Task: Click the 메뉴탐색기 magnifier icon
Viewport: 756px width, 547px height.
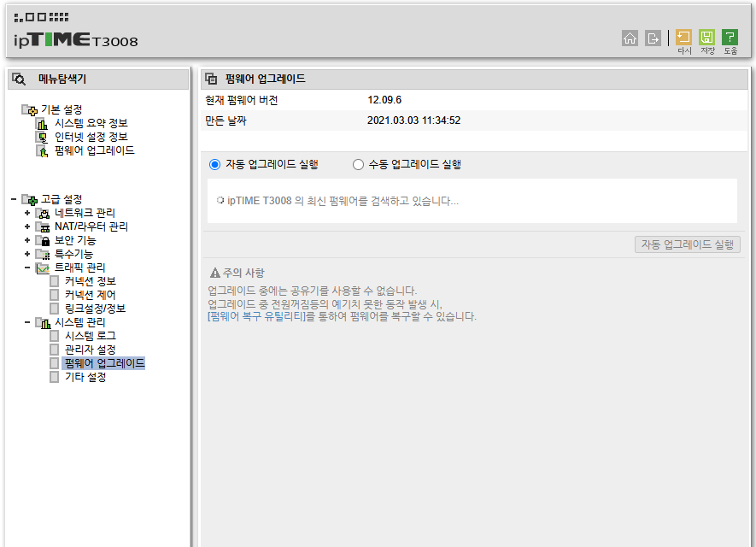Action: point(19,79)
